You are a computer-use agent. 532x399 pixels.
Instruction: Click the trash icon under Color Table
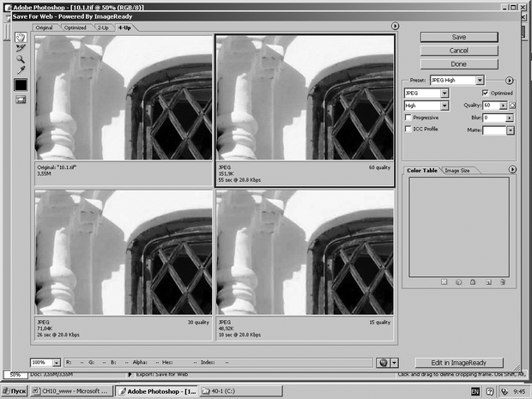[x=502, y=281]
